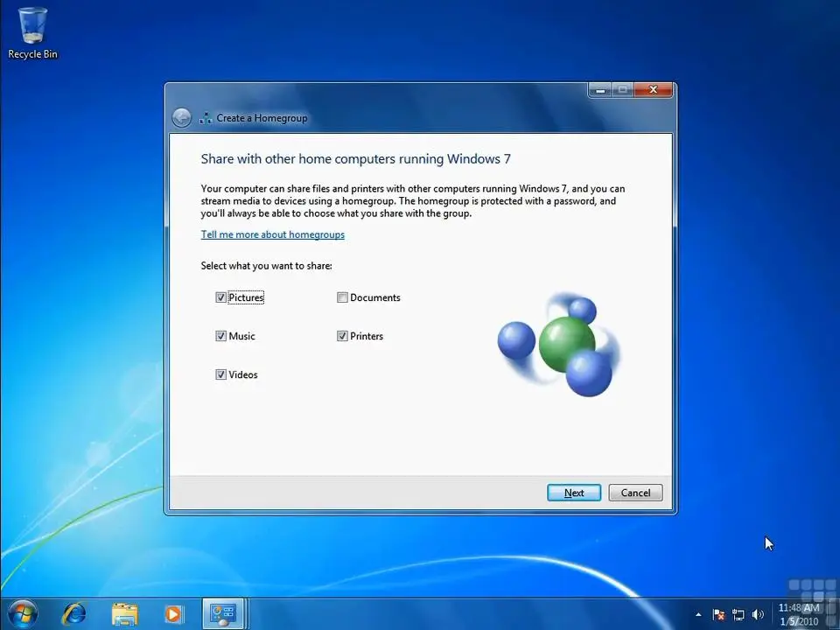Open Windows Explorer from the taskbar
The width and height of the screenshot is (840, 630).
point(125,614)
